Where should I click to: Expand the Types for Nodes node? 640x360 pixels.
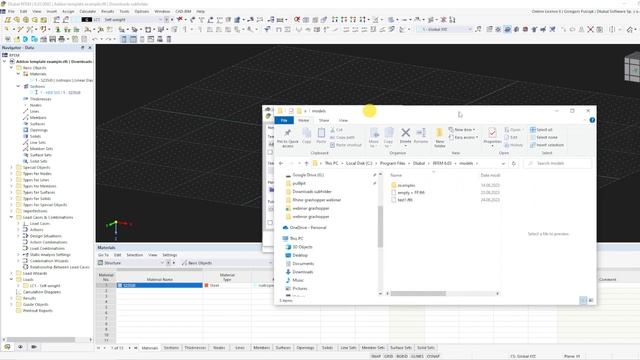11,173
